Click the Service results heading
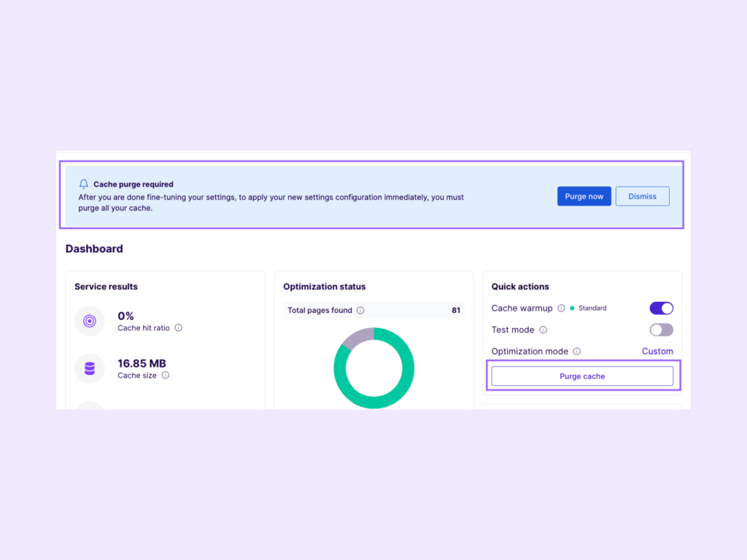 click(x=106, y=287)
